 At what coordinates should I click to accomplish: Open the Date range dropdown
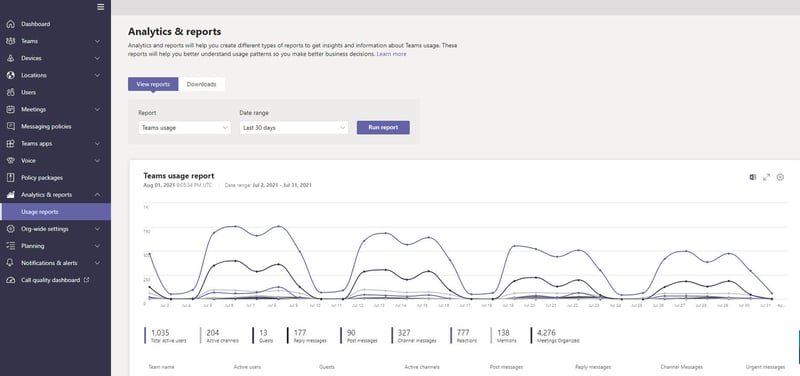[x=294, y=128]
